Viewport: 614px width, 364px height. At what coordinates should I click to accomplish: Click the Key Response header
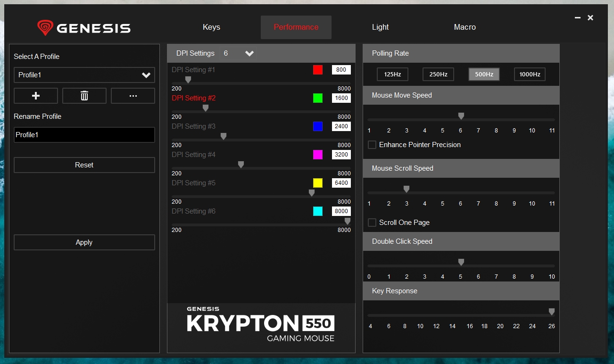point(461,291)
